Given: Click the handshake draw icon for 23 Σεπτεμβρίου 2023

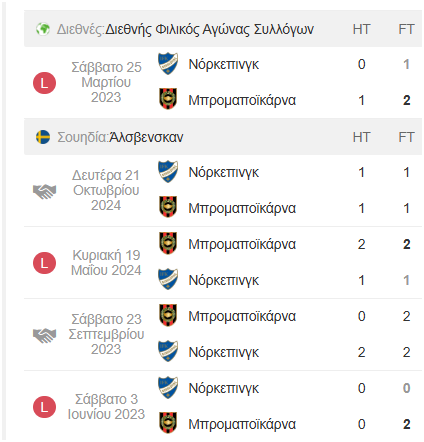Looking at the screenshot, I should (44, 335).
